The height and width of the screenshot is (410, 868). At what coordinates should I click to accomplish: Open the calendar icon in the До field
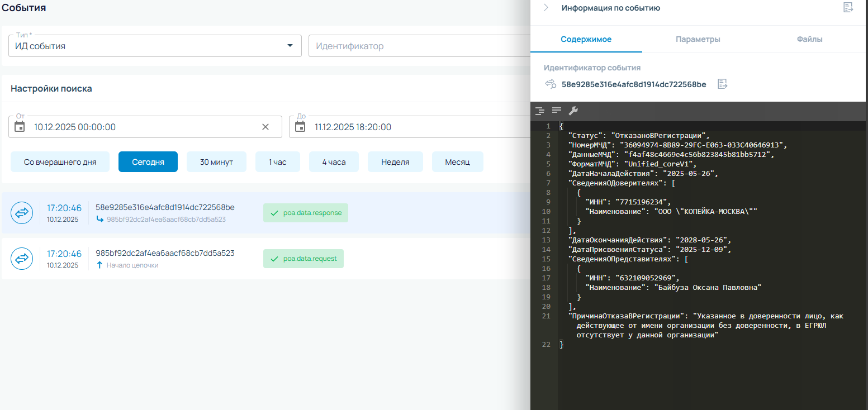[x=300, y=127]
